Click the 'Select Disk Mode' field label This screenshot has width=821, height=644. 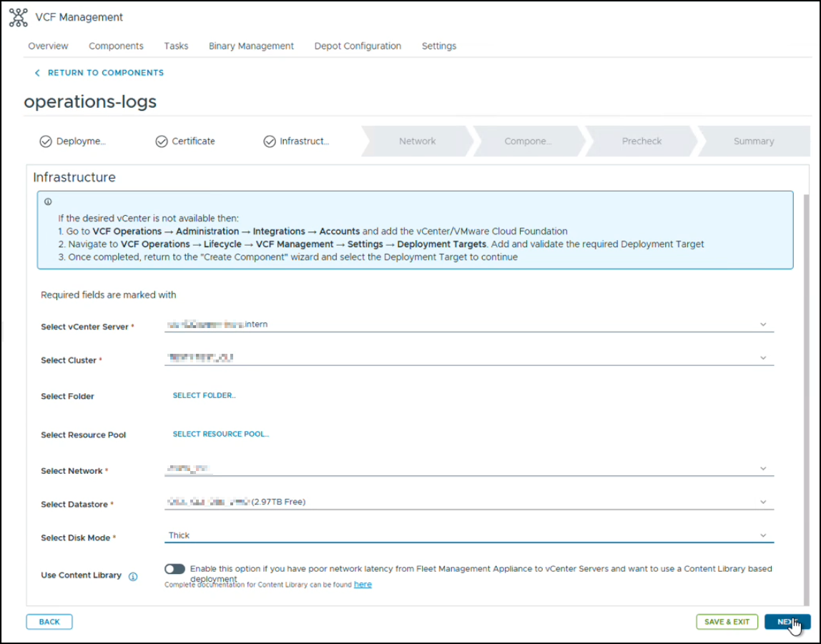point(75,538)
